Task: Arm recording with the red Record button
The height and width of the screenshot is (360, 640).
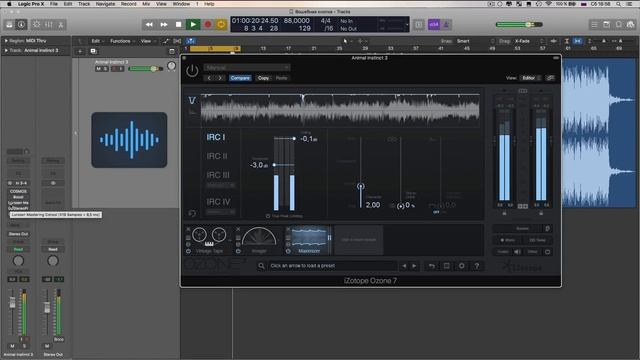Action: (208, 24)
